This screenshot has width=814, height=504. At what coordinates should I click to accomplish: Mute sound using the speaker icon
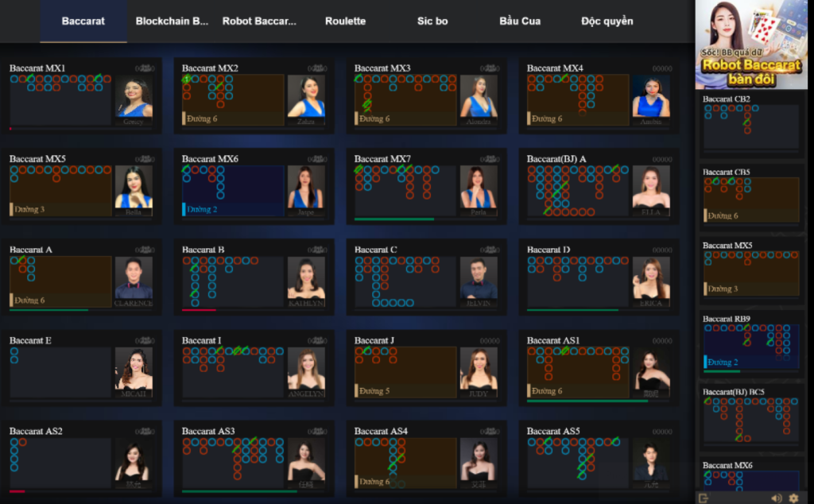tap(776, 498)
